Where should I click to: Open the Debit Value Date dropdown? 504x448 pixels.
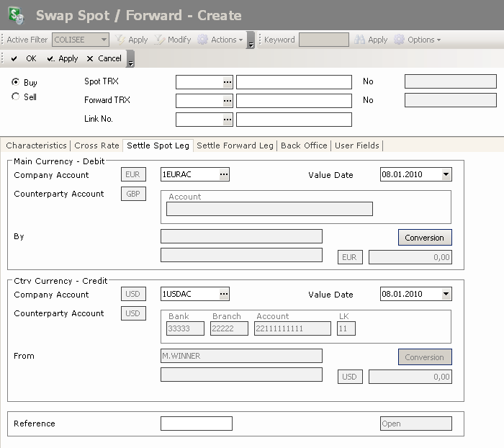point(446,174)
